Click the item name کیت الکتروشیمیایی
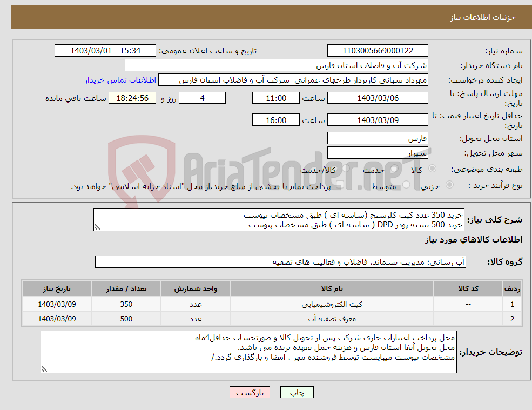The height and width of the screenshot is (410, 532). click(x=332, y=305)
